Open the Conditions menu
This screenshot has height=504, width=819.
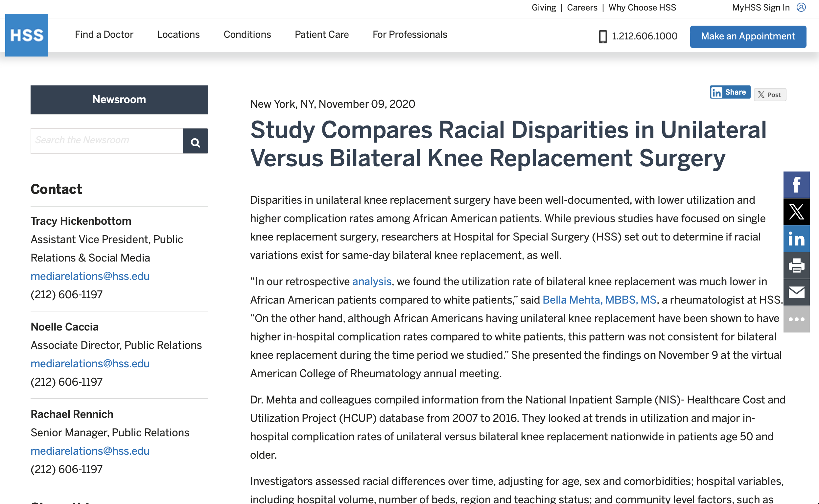[247, 35]
